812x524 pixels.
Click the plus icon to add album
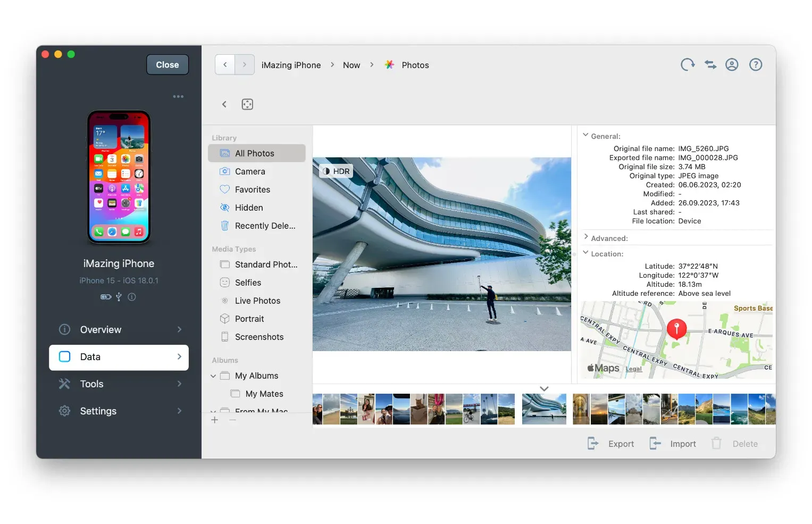coord(215,420)
